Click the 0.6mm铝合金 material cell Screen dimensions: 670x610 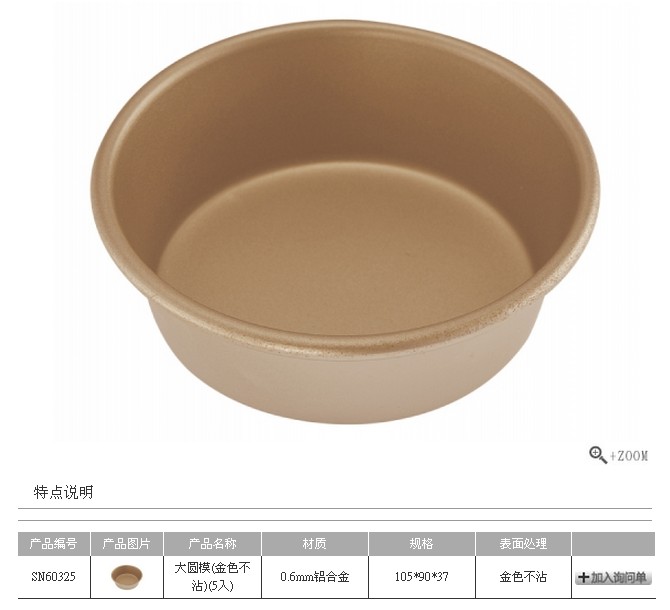[315, 577]
